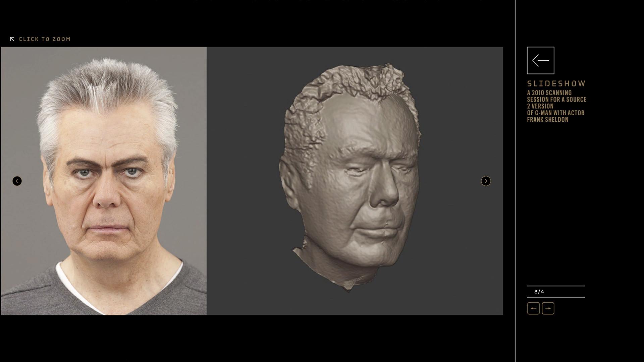The height and width of the screenshot is (362, 644).
Task: Click the OF G-MAN WITH ACTOR caption line
Action: tap(555, 113)
